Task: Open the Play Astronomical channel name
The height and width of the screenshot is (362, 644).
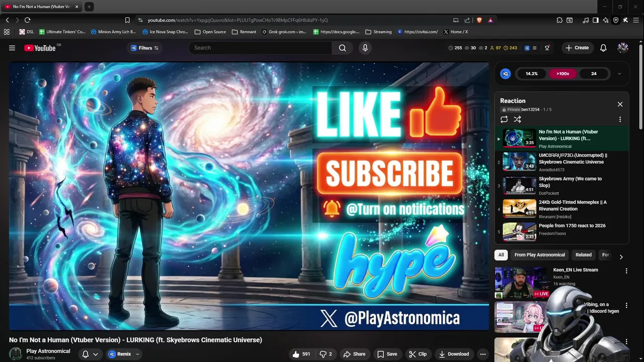Action: [48, 351]
